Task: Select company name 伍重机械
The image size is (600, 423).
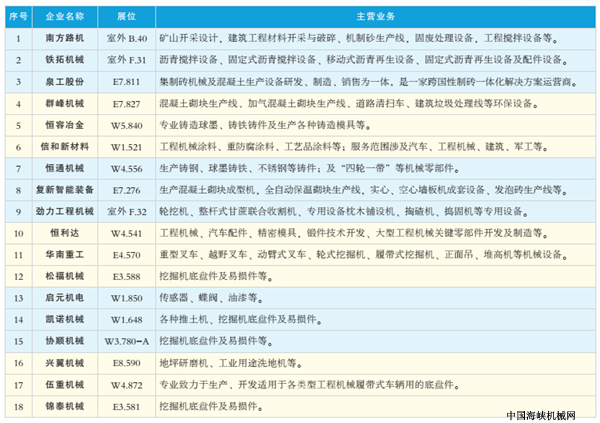Action: [65, 385]
